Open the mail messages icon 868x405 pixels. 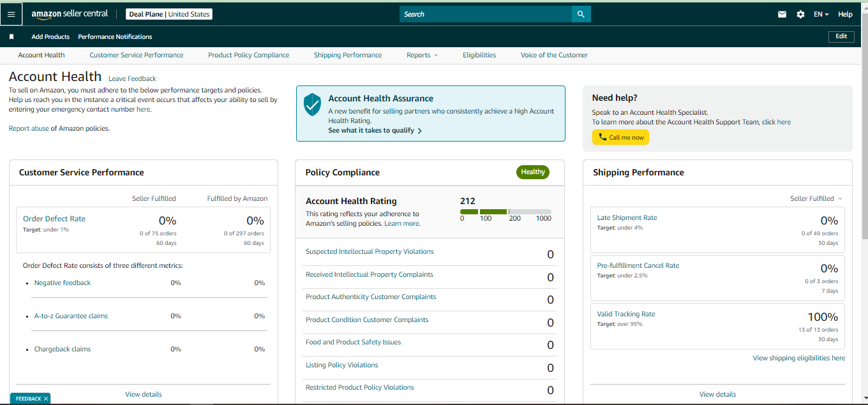pyautogui.click(x=782, y=14)
